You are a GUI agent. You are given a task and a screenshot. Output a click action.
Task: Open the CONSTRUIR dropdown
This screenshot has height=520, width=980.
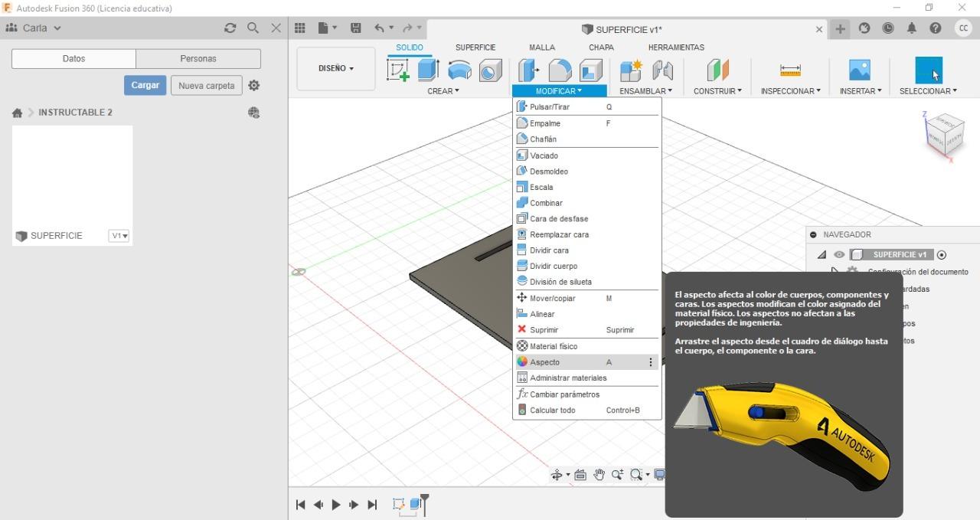point(717,91)
